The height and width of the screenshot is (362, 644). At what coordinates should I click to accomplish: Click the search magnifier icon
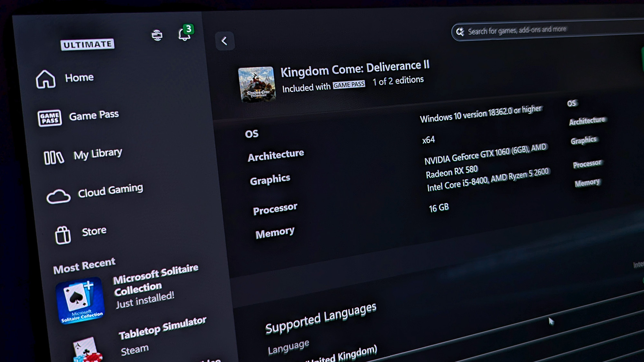click(461, 31)
